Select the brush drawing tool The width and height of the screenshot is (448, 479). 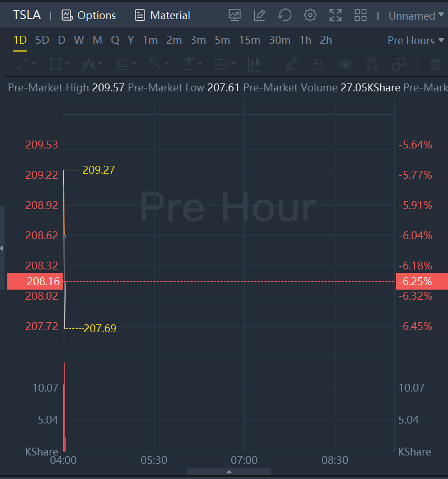[x=290, y=64]
